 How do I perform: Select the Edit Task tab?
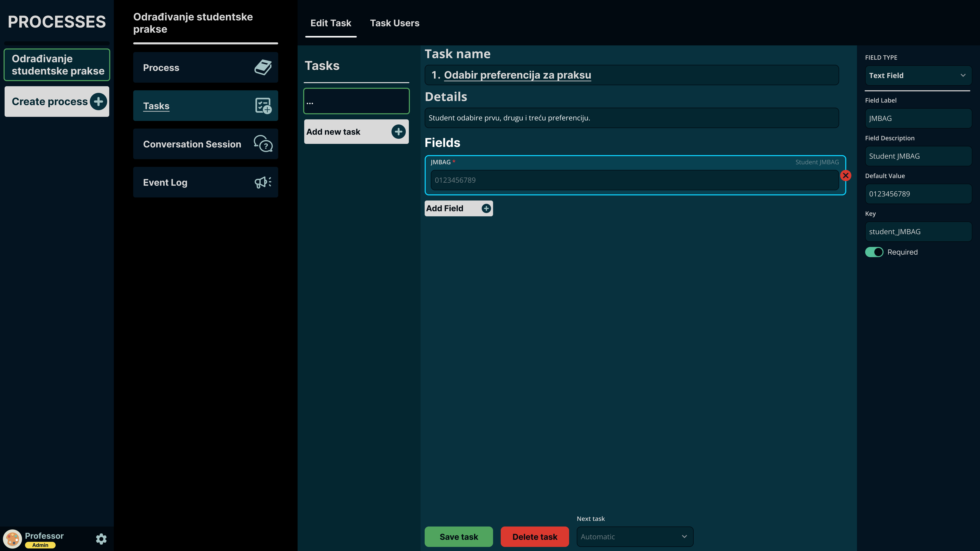pyautogui.click(x=330, y=23)
